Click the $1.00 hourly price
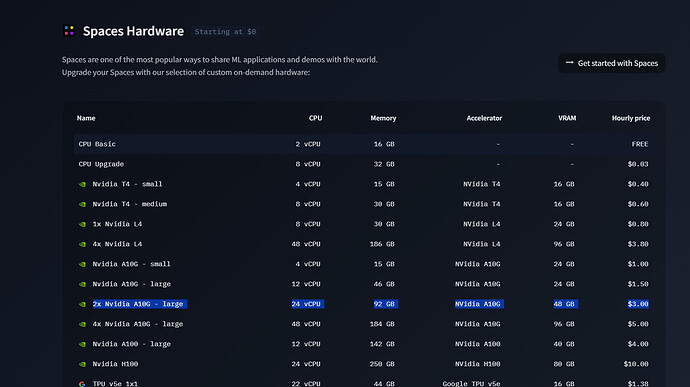Image resolution: width=690 pixels, height=387 pixels. [638, 264]
